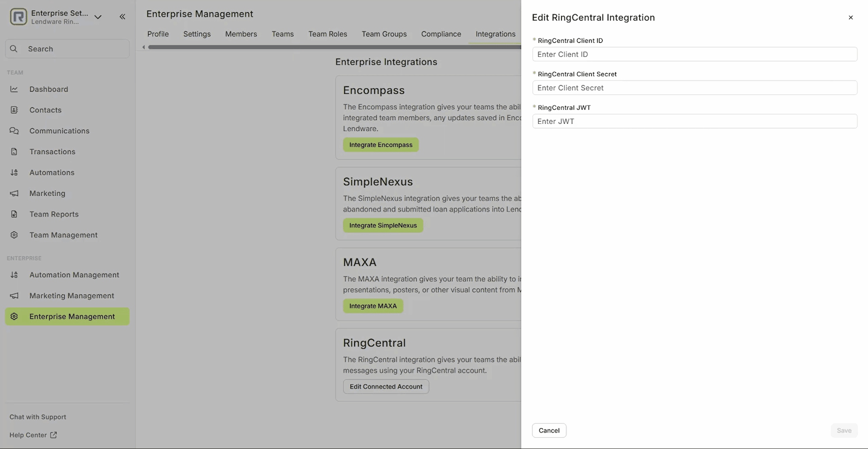Cancel the RingCentral integration edit
This screenshot has height=449, width=868.
pyautogui.click(x=549, y=430)
